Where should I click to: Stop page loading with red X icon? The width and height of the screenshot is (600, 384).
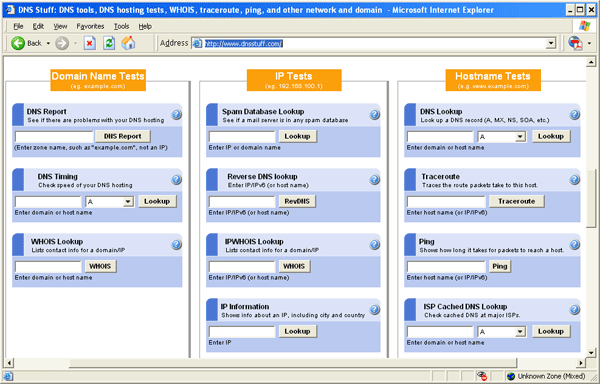pyautogui.click(x=90, y=43)
